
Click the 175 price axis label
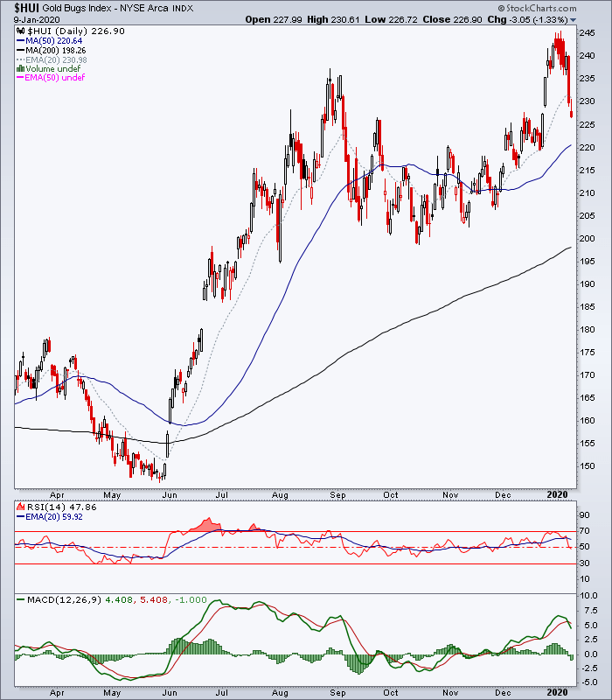tap(587, 353)
